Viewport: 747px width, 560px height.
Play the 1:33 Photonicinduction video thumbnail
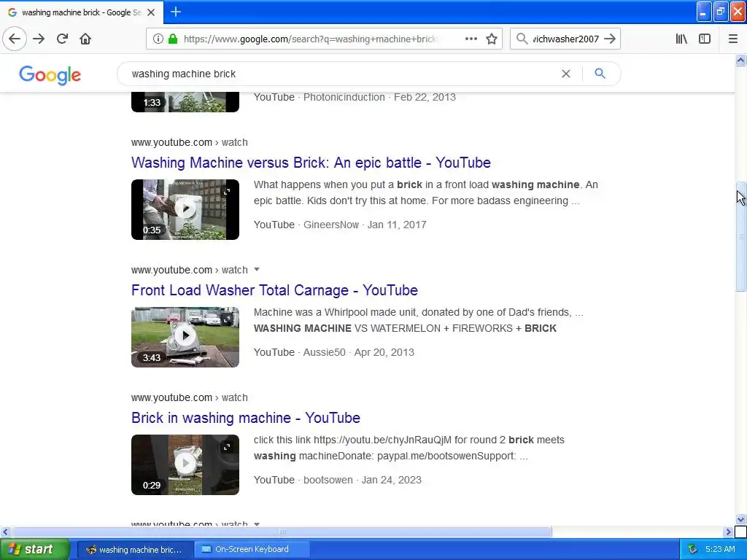pos(185,102)
